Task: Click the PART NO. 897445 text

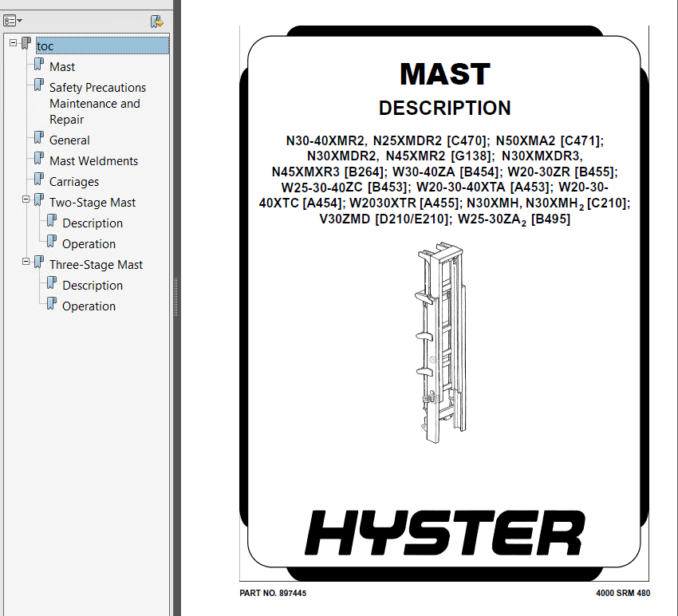Action: coord(273,593)
